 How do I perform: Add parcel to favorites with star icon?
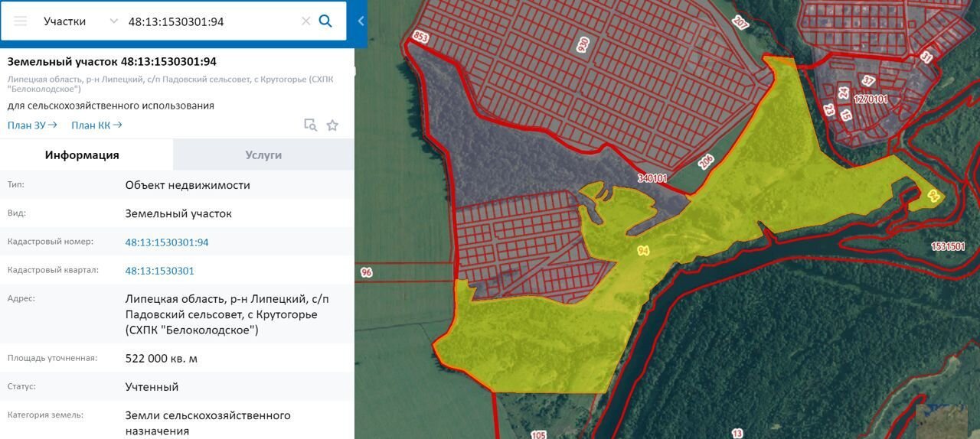(332, 125)
